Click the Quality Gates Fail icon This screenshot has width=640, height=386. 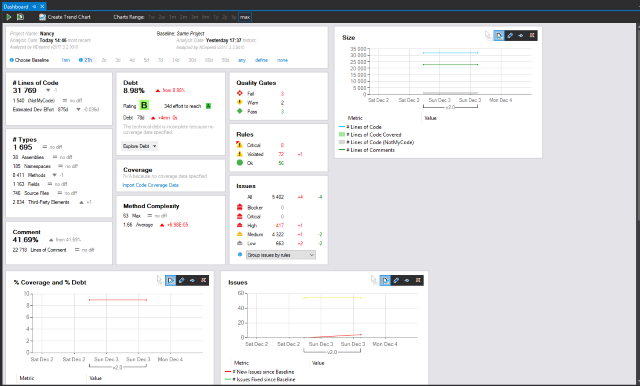[240, 93]
